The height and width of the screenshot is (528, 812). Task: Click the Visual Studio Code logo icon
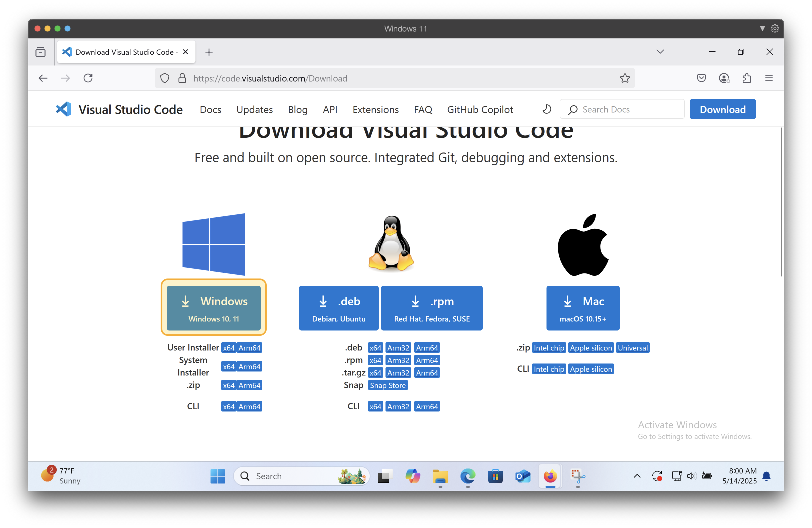(63, 109)
